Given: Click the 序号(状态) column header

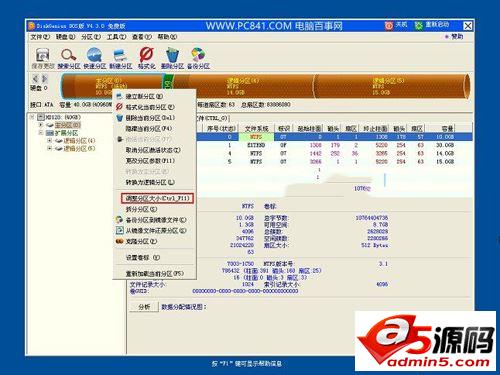Looking at the screenshot, I should [x=221, y=128].
